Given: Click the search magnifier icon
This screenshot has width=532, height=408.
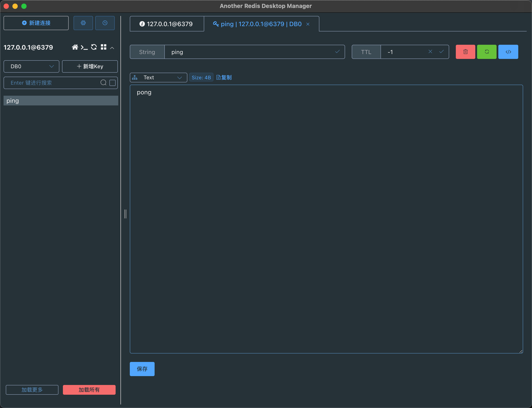Looking at the screenshot, I should click(x=103, y=83).
